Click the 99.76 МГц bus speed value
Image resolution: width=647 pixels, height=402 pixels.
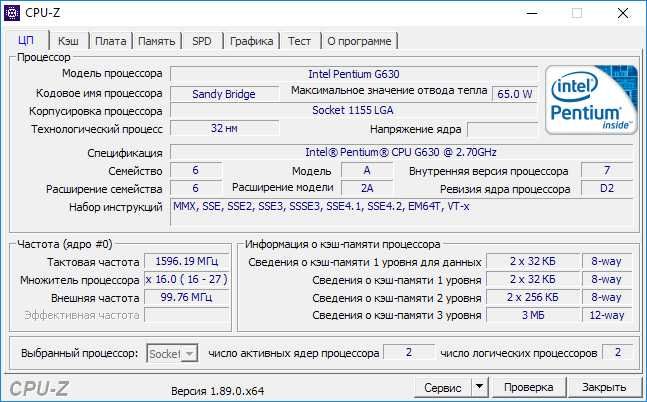pos(187,297)
